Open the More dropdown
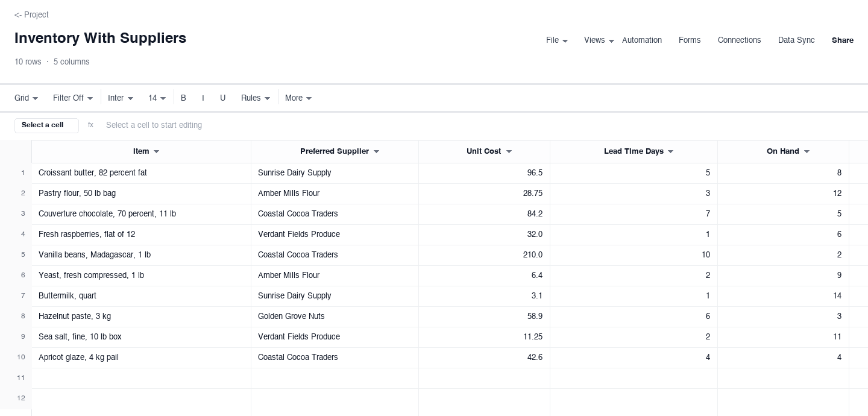 coord(298,98)
